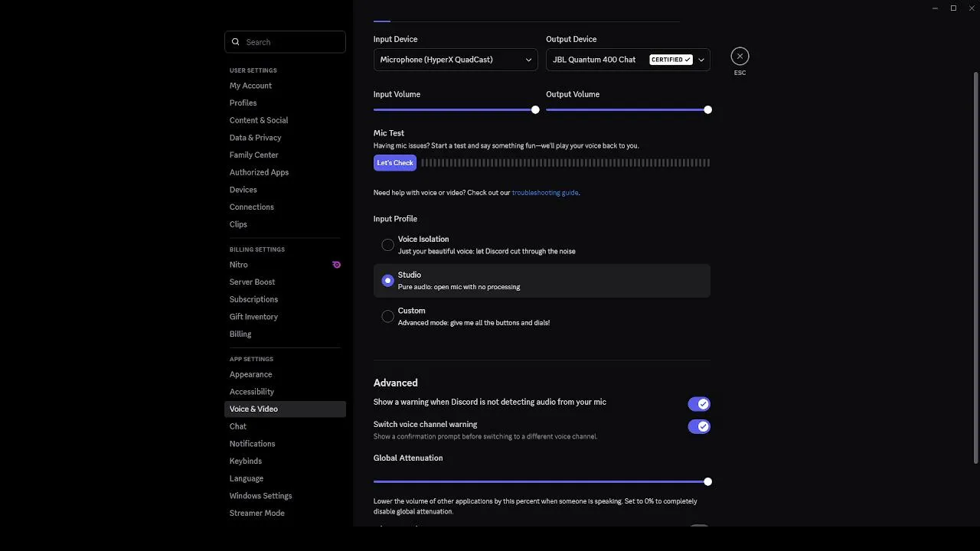Click the settings Search field

tap(285, 42)
